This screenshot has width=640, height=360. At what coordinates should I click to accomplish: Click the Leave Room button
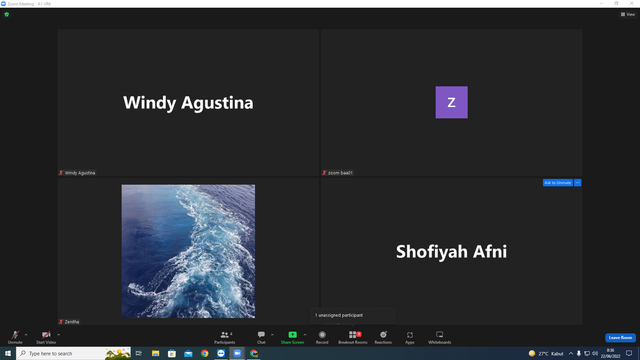click(x=620, y=338)
